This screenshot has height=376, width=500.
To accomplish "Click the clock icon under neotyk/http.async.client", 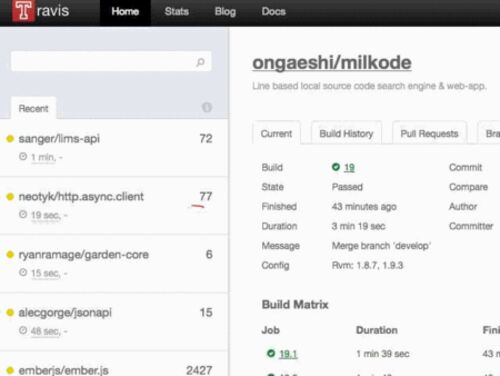I will [x=23, y=214].
